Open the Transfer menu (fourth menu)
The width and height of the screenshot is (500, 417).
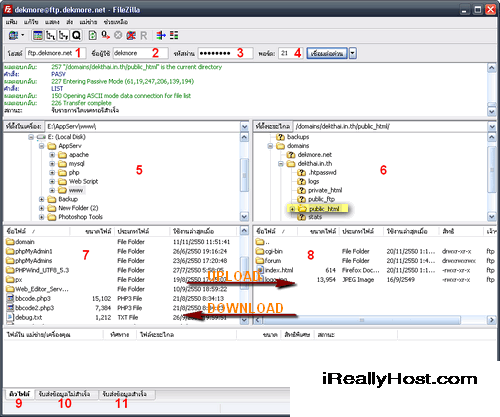tap(69, 22)
